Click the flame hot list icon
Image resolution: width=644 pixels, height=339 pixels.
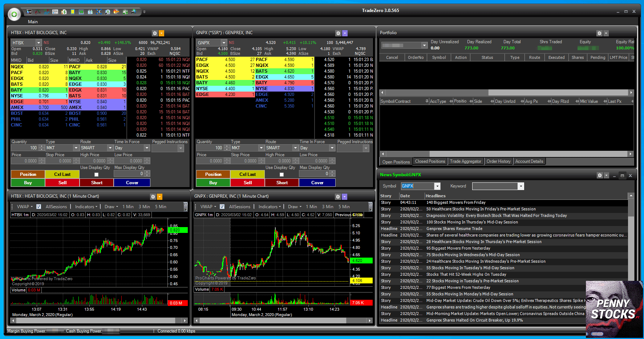pos(116,12)
